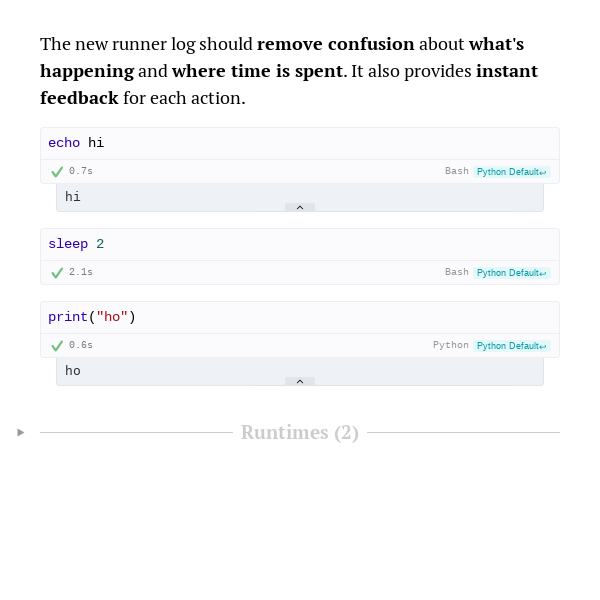Collapse the 'hi' output with chevron

pyautogui.click(x=300, y=207)
